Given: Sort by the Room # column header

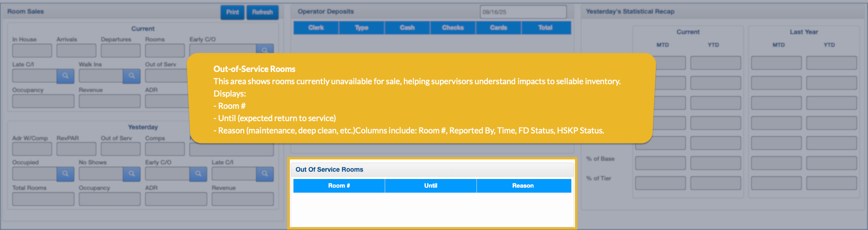Looking at the screenshot, I should click(x=339, y=186).
